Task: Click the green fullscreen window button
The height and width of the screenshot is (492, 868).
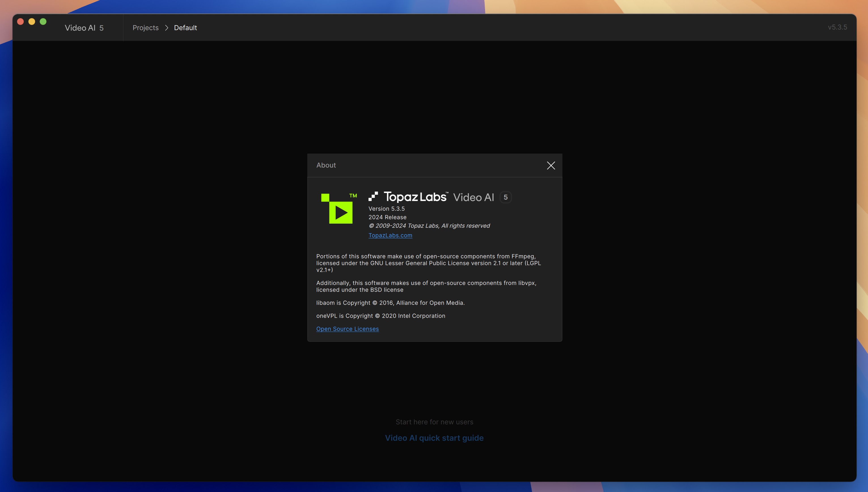Action: click(x=43, y=22)
